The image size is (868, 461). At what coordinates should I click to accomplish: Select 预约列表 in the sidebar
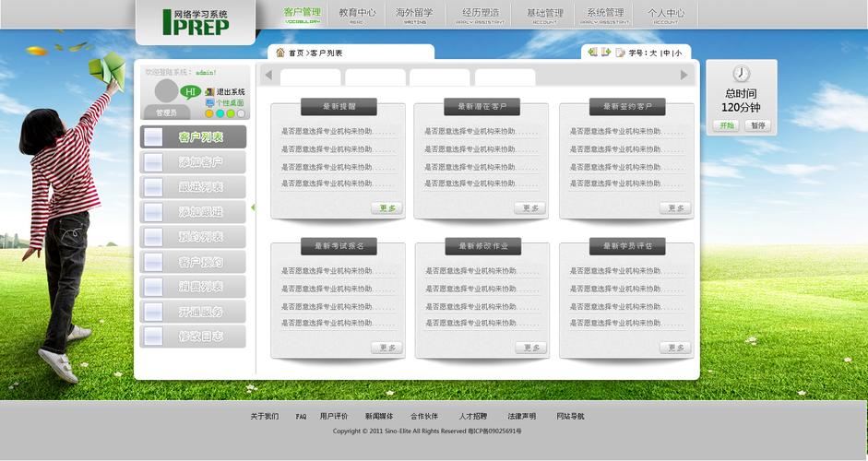(x=193, y=237)
